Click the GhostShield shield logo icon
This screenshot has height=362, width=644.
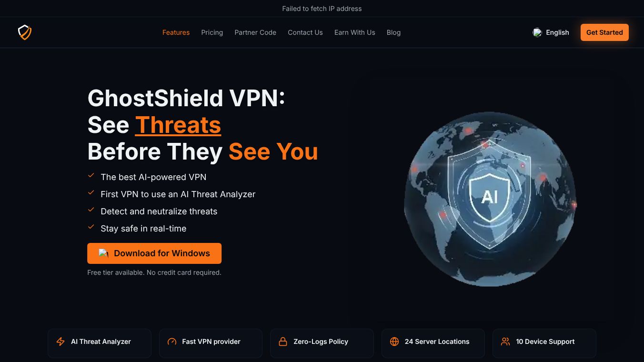click(x=24, y=32)
